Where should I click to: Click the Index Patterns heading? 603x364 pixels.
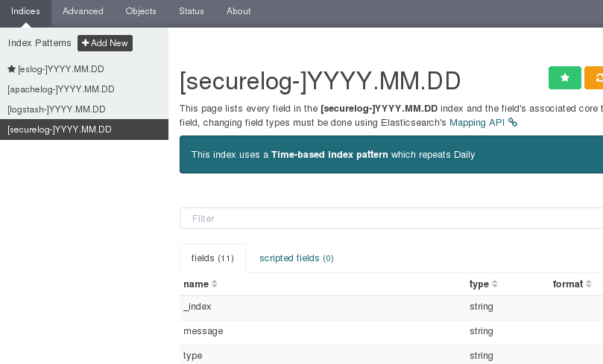point(40,43)
